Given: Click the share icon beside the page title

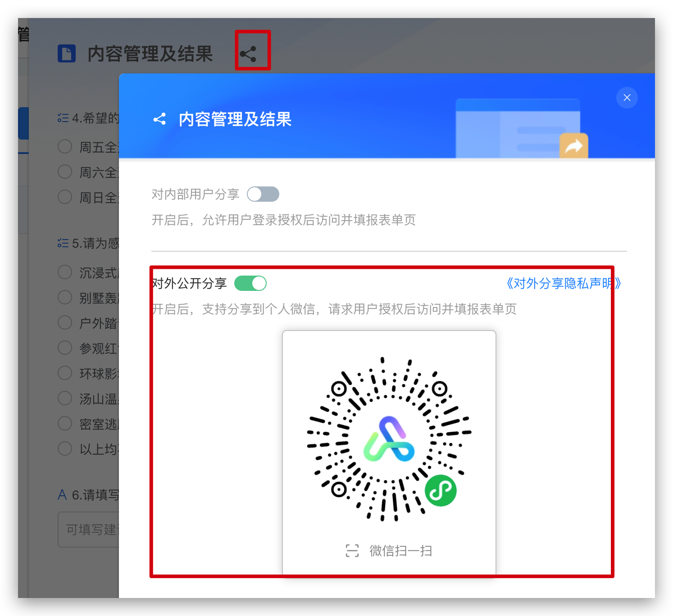Looking at the screenshot, I should click(248, 54).
